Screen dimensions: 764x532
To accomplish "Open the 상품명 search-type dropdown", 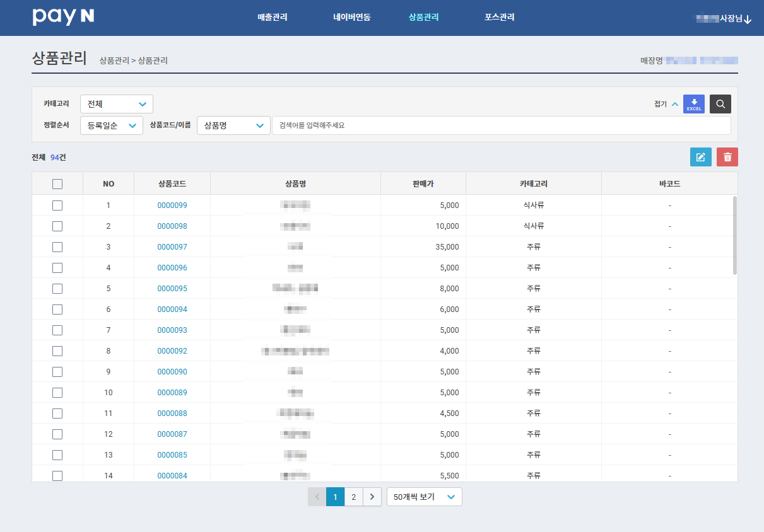I will coord(233,125).
